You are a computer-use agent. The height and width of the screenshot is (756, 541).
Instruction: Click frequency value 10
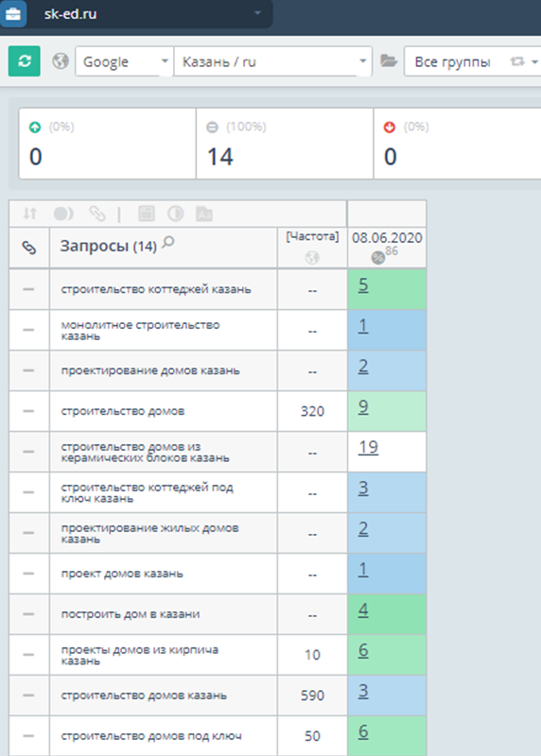312,655
